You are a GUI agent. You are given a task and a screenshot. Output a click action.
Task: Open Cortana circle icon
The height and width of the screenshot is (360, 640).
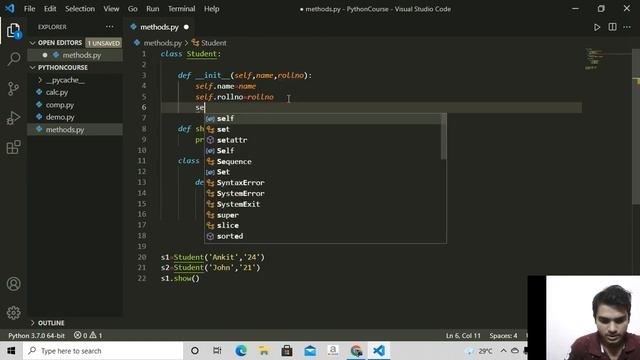click(x=195, y=351)
